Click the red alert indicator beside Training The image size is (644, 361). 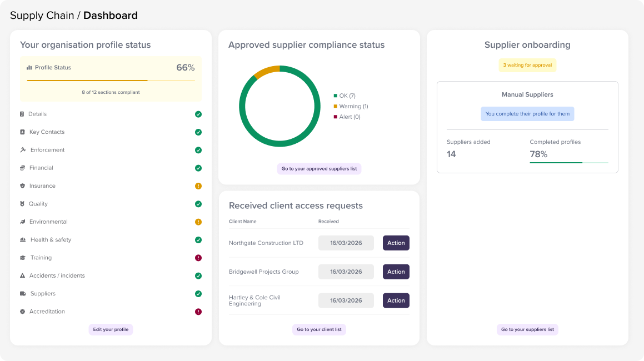pos(198,258)
